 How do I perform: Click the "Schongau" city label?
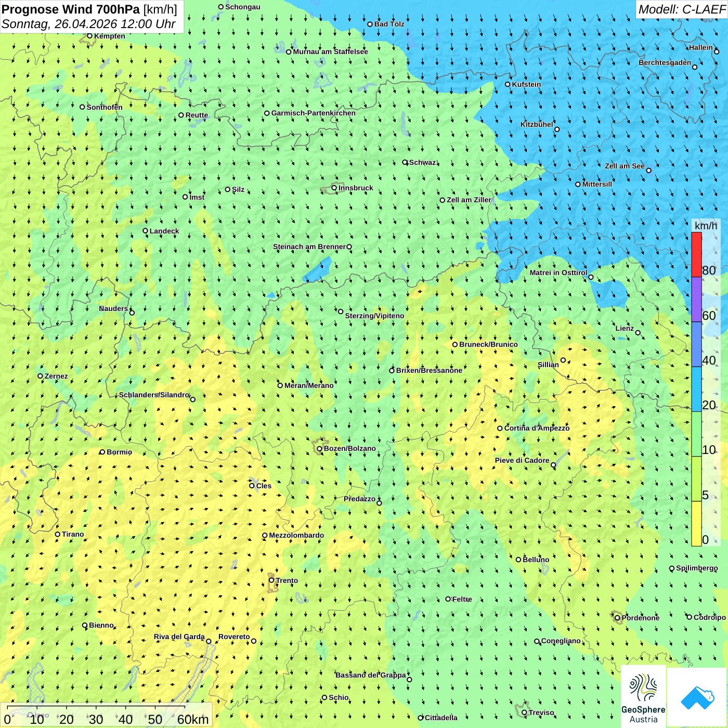click(243, 7)
